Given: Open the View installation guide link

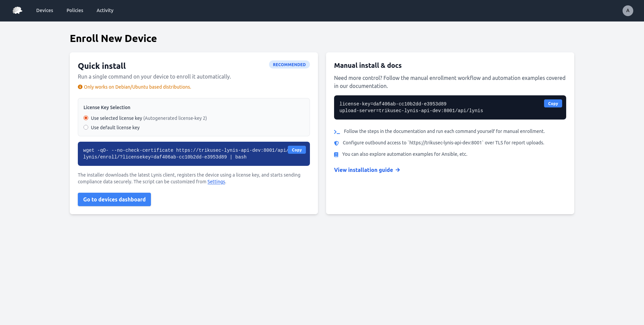Looking at the screenshot, I should pos(363,170).
